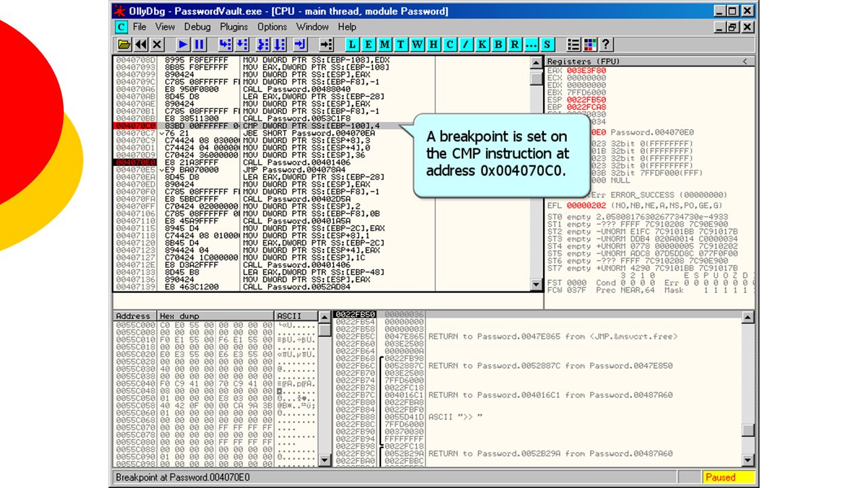Image resolution: width=868 pixels, height=488 pixels.
Task: Show Call stack via K button
Action: tap(482, 45)
